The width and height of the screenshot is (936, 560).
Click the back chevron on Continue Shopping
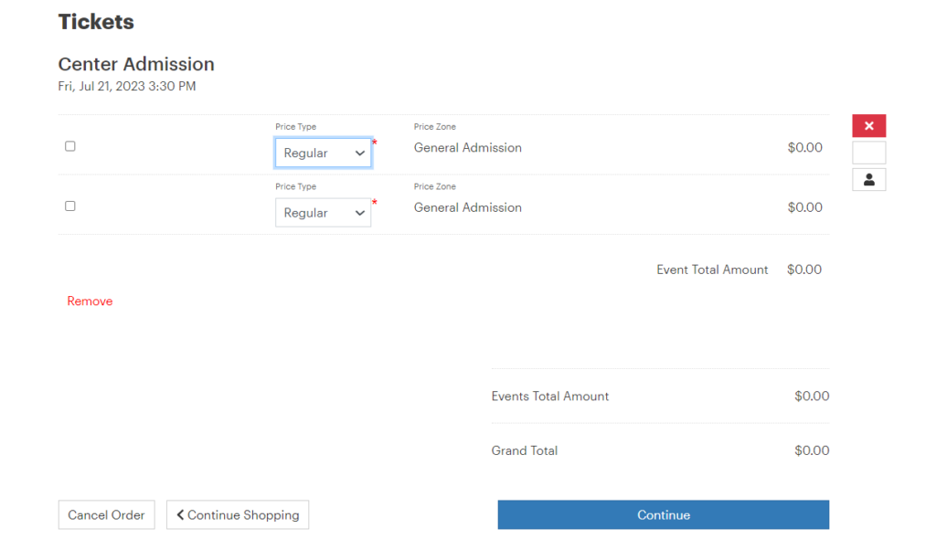[x=181, y=515]
